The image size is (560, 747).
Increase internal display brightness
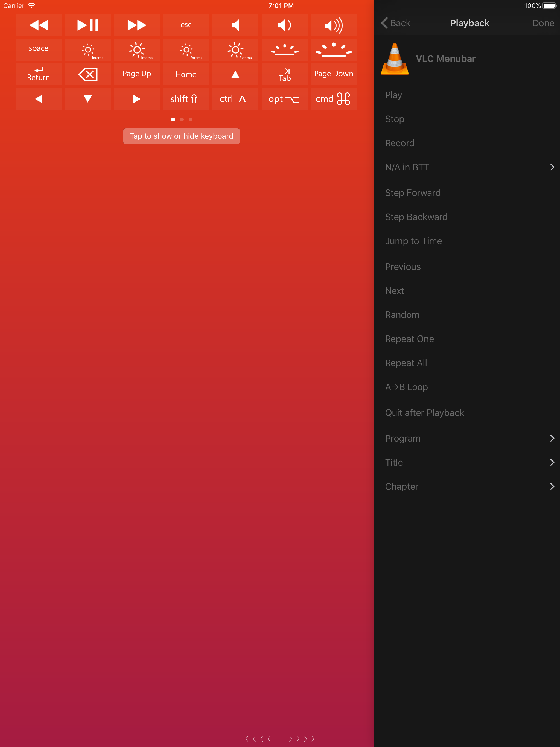pos(137,50)
